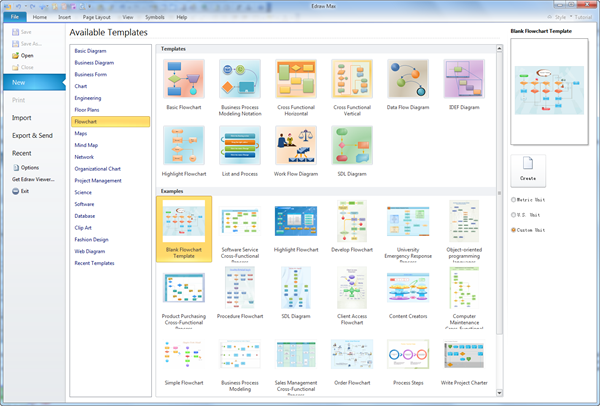Screen dimensions: 600x406
Task: Choose the U.S. Unit radio option
Action: 514,215
